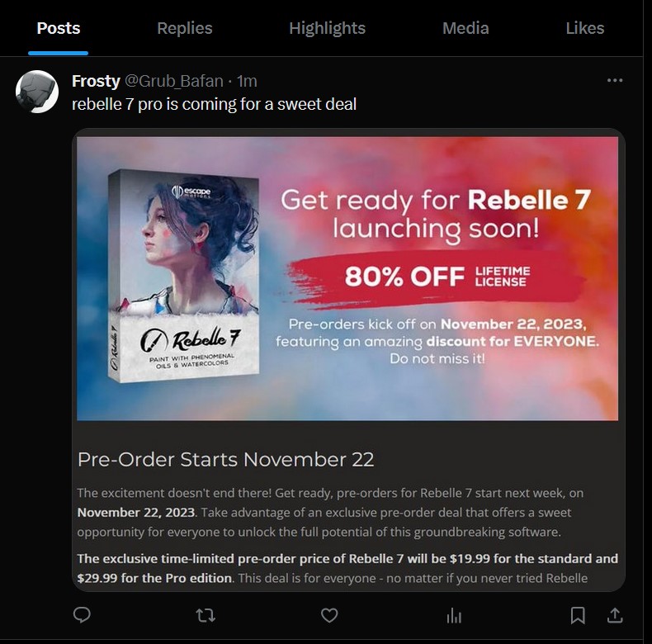The width and height of the screenshot is (652, 644).
Task: Click the 80% OFF red banner
Action: 437,277
